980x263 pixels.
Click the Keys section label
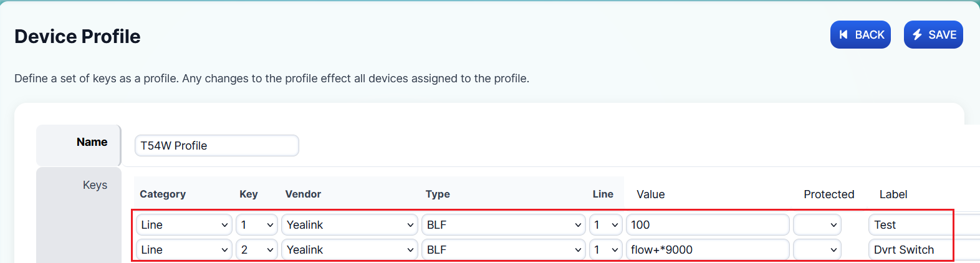(x=95, y=185)
